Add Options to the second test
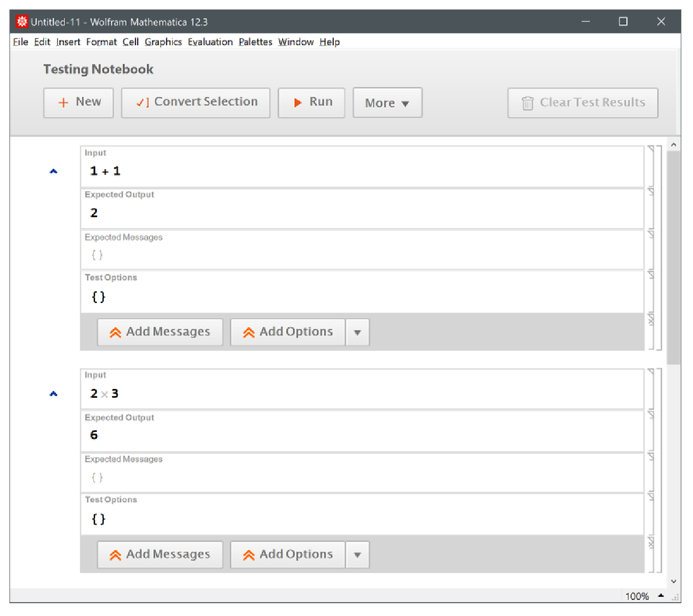Viewport: 693px width, 616px height. (x=288, y=554)
